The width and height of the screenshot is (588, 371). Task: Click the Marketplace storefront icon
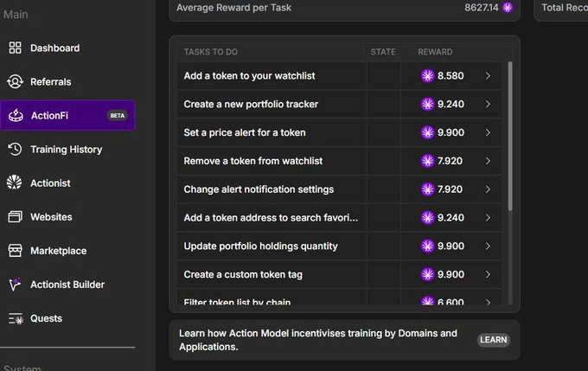(15, 250)
